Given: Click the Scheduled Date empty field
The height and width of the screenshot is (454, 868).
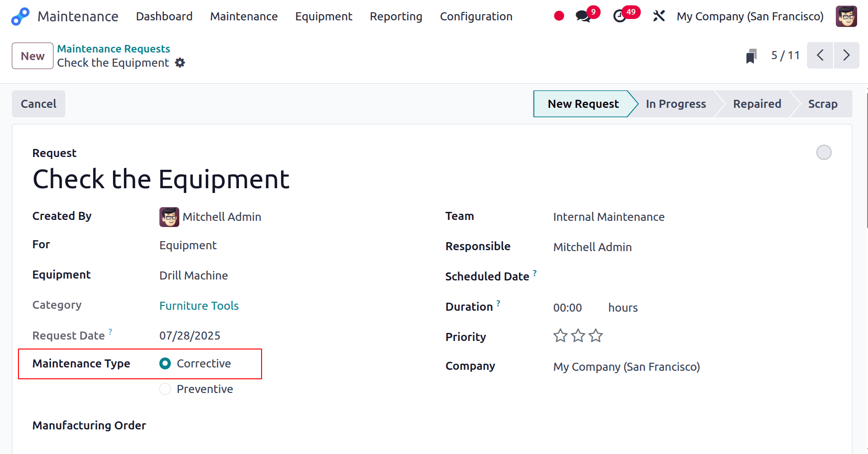Looking at the screenshot, I should coord(692,276).
